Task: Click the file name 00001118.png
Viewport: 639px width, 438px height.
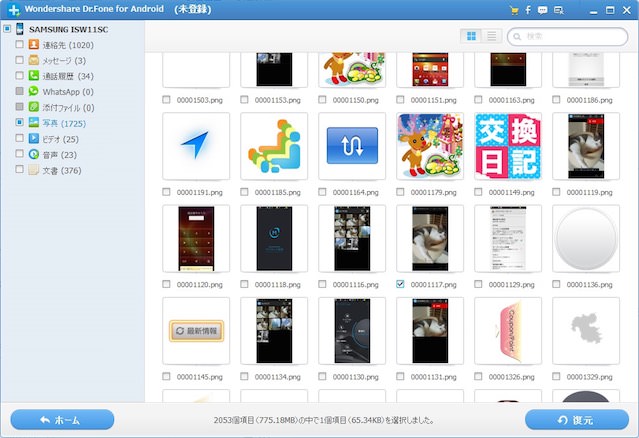Action: (x=278, y=284)
